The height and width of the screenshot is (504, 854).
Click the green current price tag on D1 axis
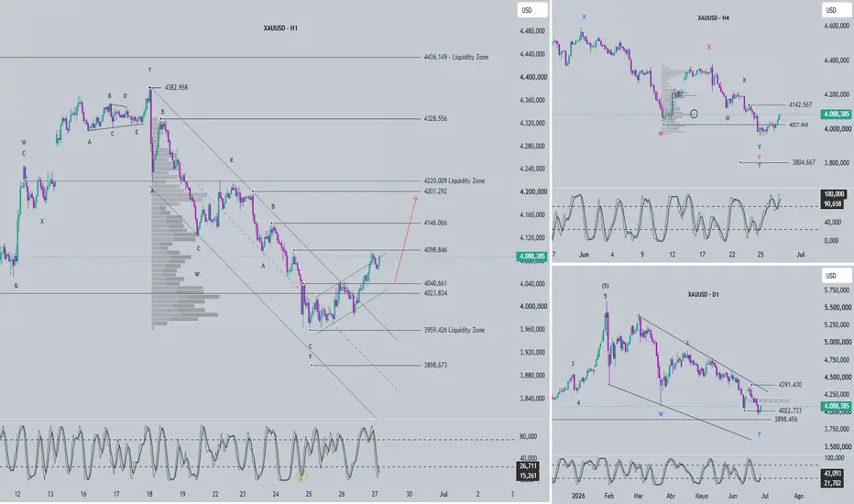coord(836,406)
